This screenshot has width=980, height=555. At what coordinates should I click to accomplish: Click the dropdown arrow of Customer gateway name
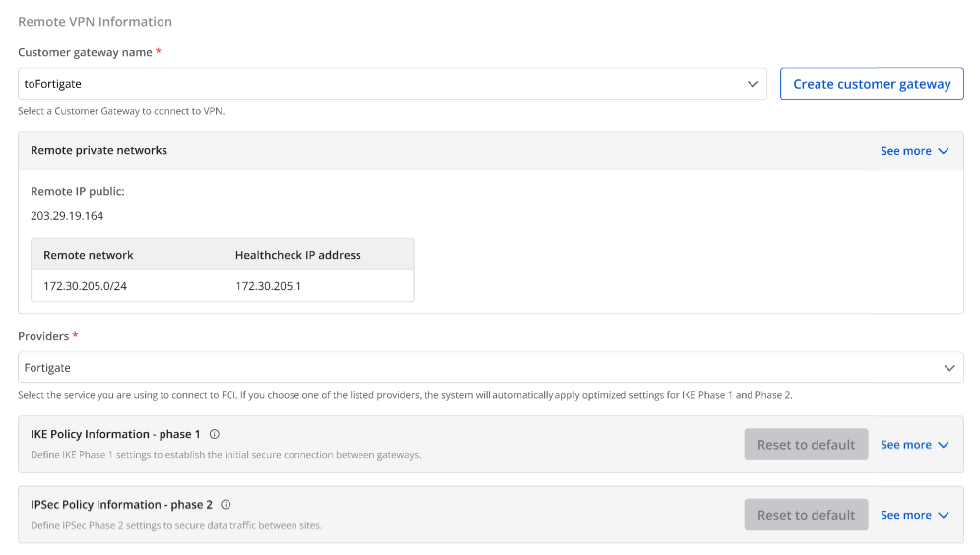752,84
